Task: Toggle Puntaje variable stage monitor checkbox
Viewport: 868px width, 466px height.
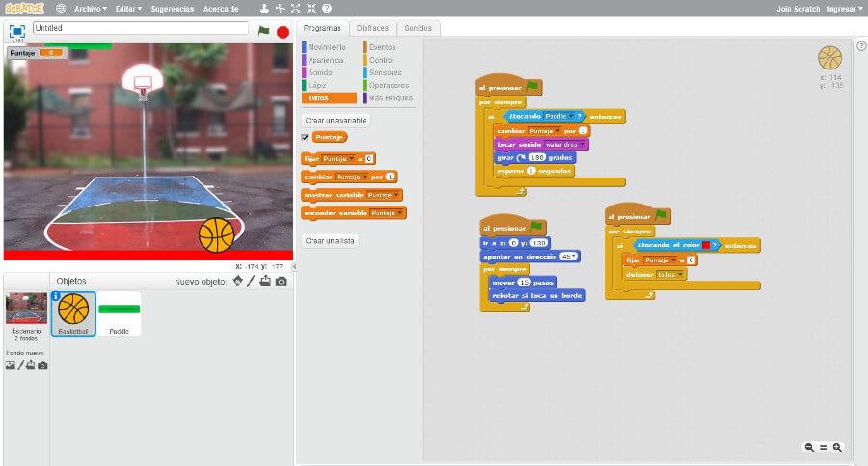Action: (305, 137)
